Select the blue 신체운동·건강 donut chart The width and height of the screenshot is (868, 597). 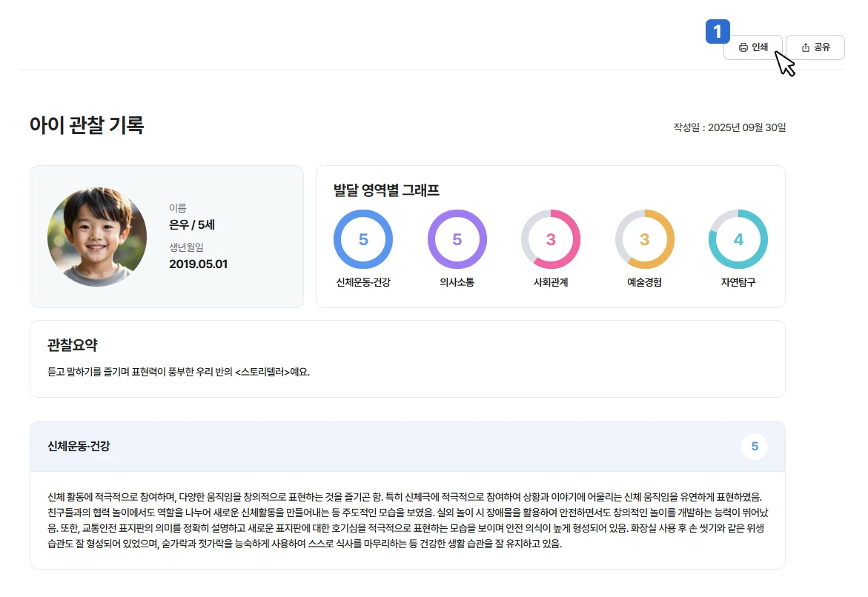click(x=363, y=239)
